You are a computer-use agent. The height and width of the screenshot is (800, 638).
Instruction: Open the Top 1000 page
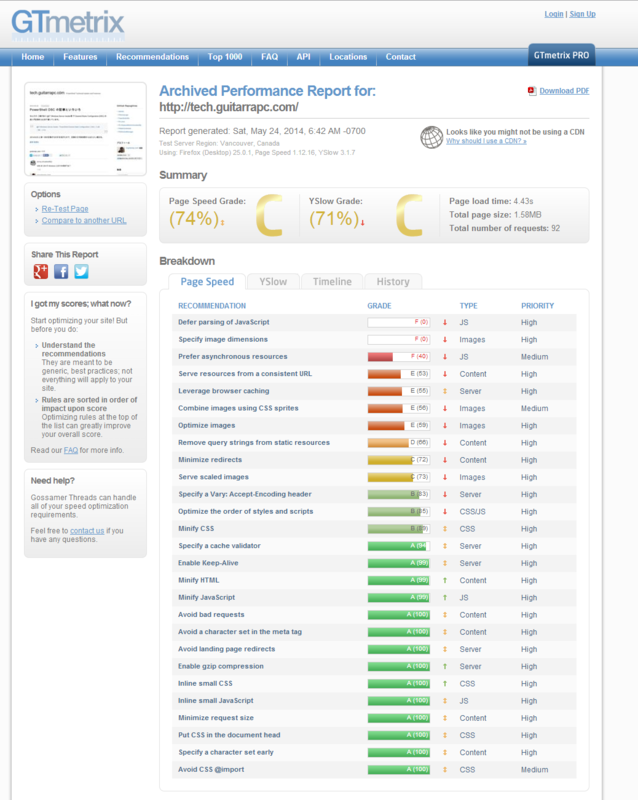coord(225,57)
